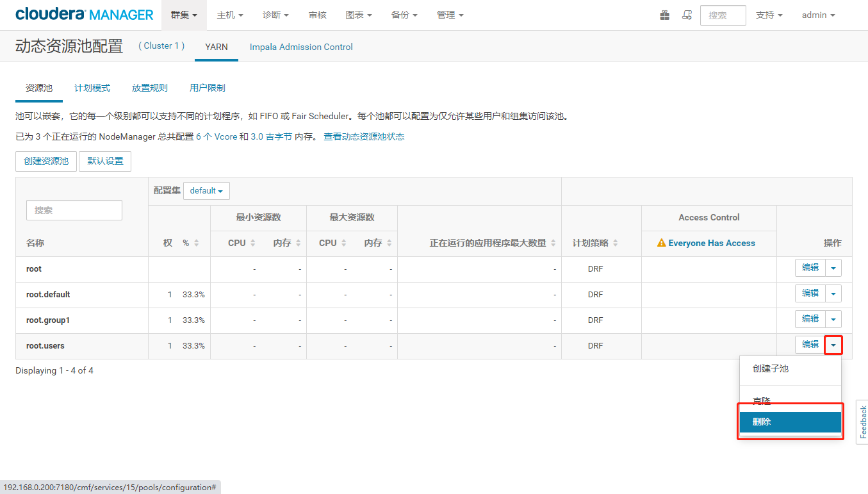Switch to the YARN tab

[x=217, y=47]
